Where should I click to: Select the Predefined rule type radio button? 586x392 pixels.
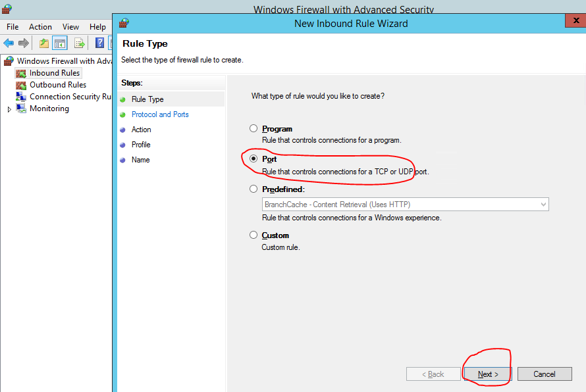(x=253, y=189)
